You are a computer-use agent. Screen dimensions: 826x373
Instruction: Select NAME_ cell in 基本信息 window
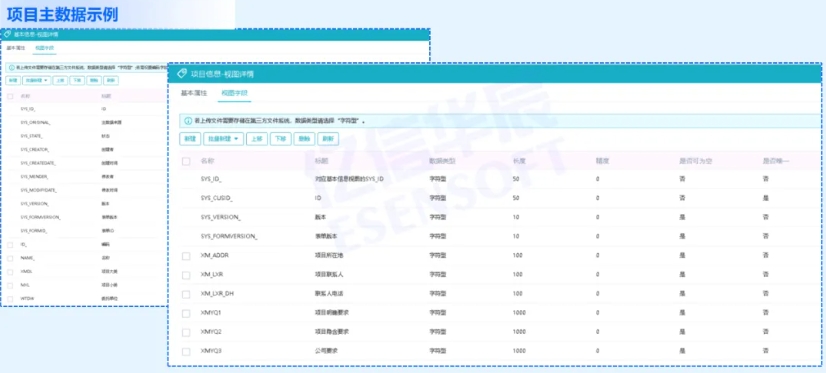(27, 258)
